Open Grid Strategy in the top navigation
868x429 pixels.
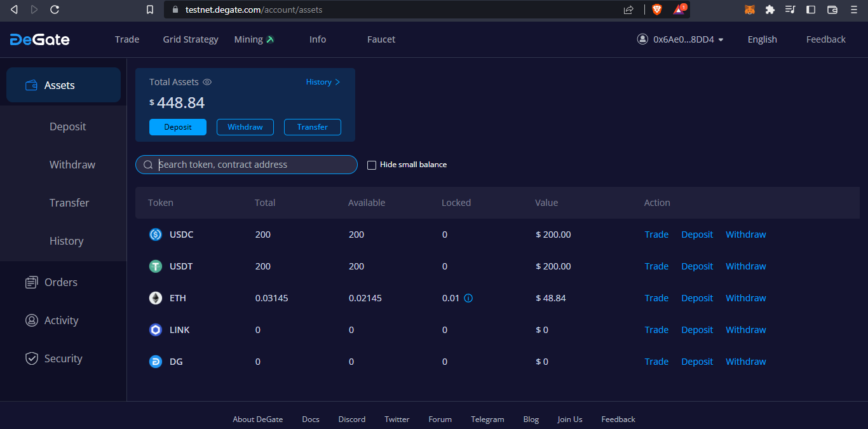pyautogui.click(x=191, y=39)
